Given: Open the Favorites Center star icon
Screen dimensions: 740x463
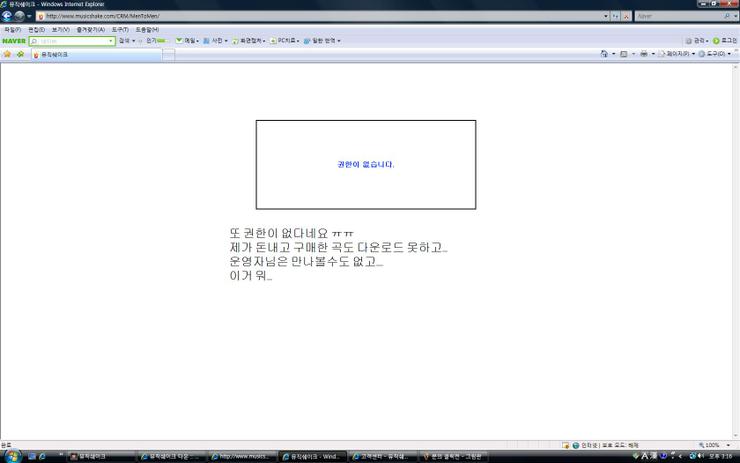Looking at the screenshot, I should tap(7, 54).
